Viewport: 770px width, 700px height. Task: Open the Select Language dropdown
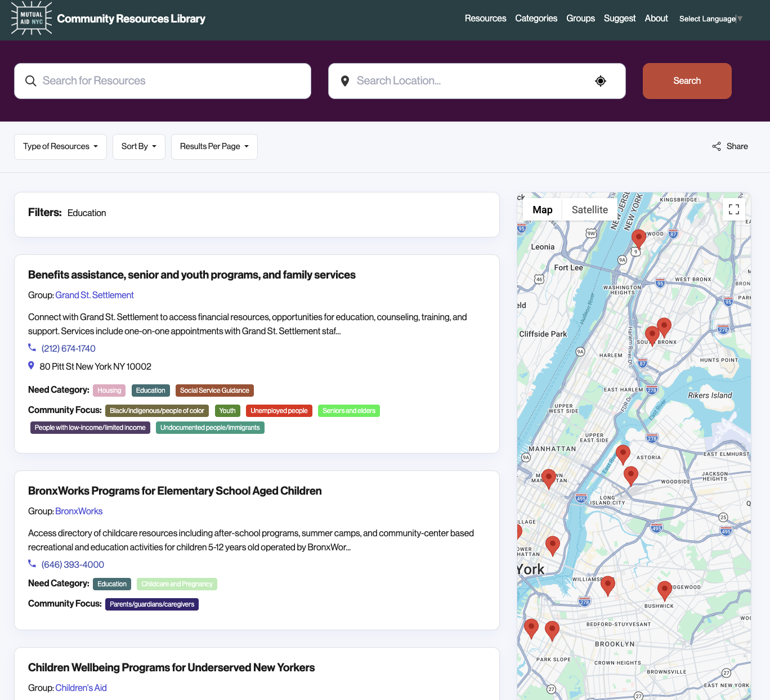tap(711, 19)
